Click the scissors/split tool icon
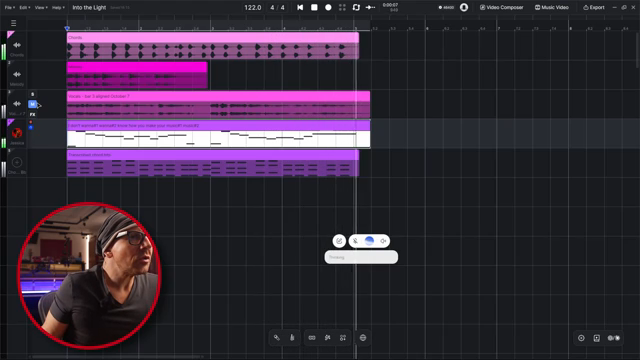This screenshot has height=360, width=640. click(x=327, y=338)
